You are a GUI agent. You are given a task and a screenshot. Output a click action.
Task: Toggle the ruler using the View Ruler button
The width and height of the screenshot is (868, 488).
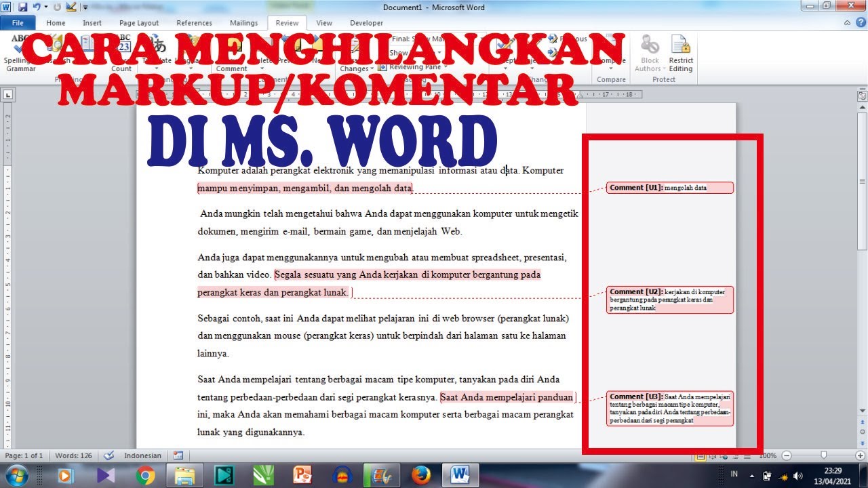863,96
